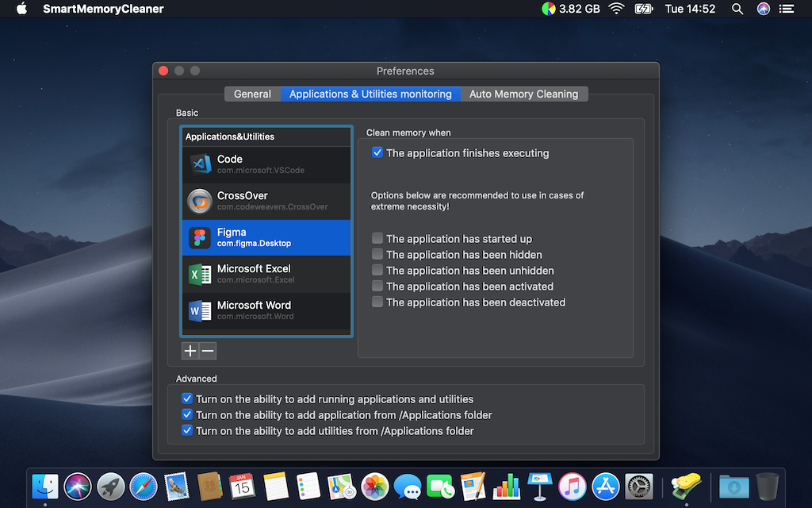The image size is (812, 508).
Task: Open Messages in the Dock
Action: 408,487
